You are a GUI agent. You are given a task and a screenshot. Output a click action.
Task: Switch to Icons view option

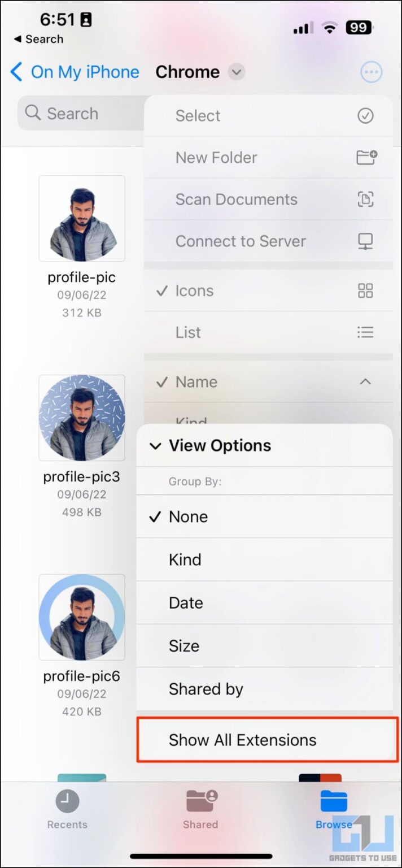point(268,290)
